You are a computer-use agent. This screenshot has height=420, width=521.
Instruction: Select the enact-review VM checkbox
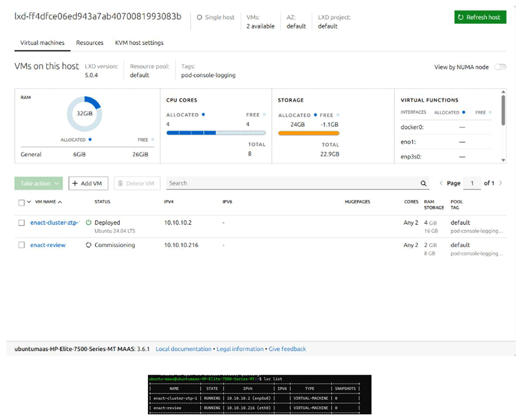[x=21, y=245]
